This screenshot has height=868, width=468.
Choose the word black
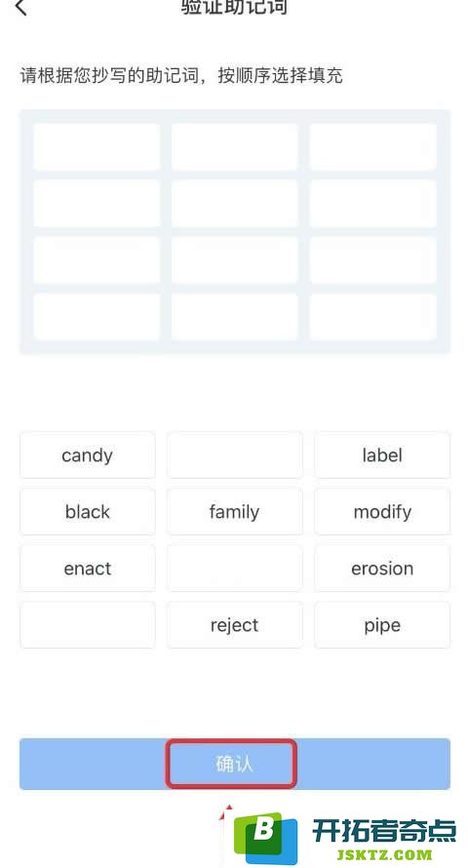[88, 511]
